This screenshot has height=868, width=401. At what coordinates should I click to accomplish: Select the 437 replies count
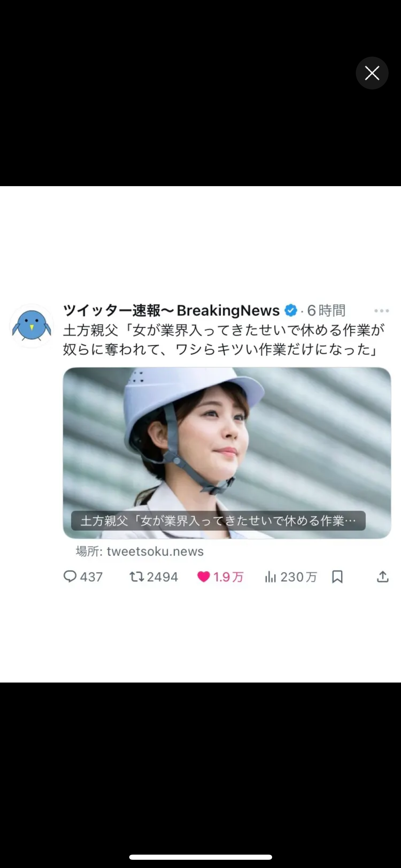[x=91, y=577]
